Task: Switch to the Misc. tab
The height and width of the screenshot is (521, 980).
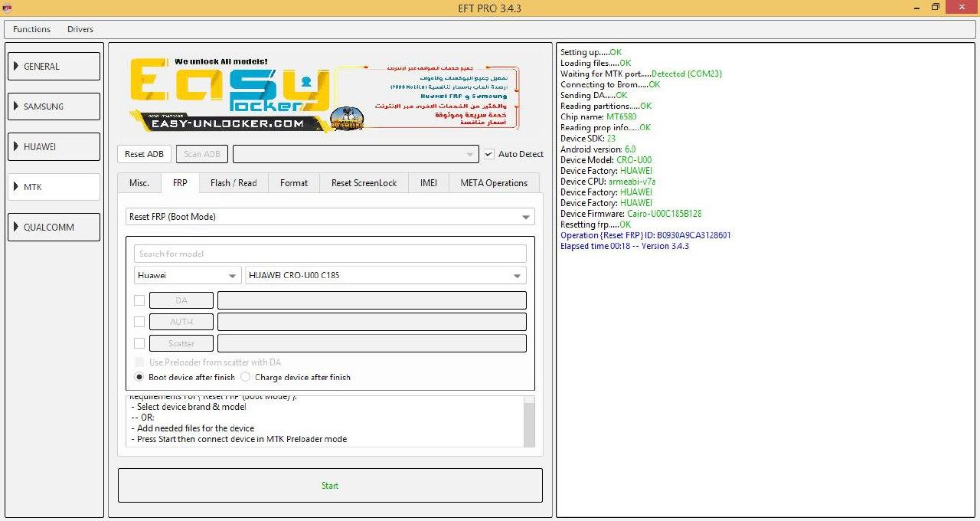Action: [x=139, y=183]
